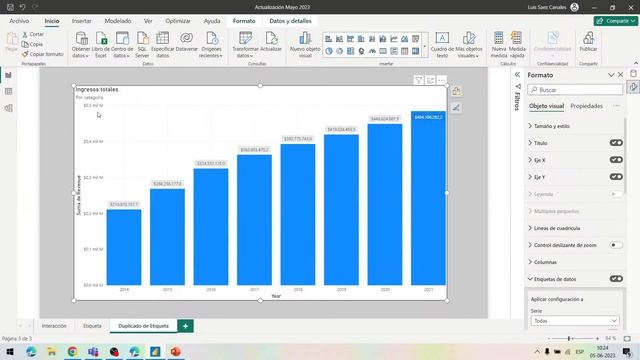Click the Transformar datos icon
The height and width of the screenshot is (360, 640).
[x=245, y=38]
